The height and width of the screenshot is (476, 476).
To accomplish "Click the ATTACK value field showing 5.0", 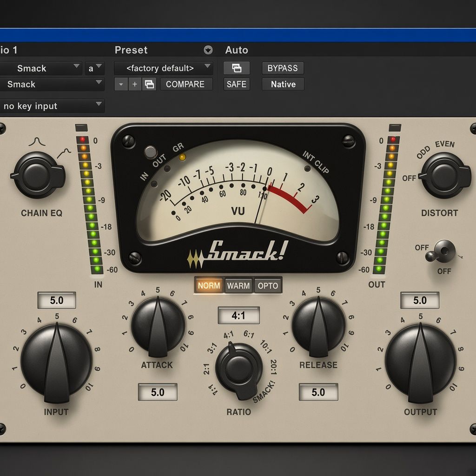I will tap(158, 392).
